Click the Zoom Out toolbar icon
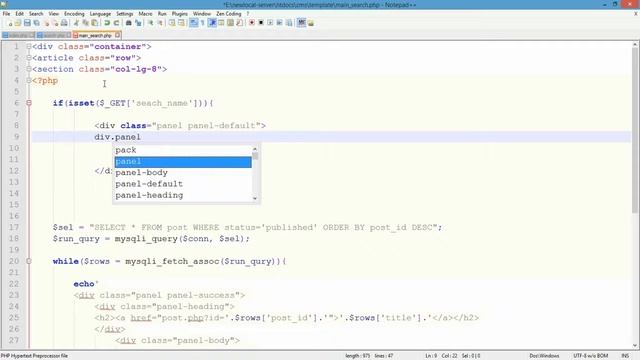The height and width of the screenshot is (360, 640). coord(160,23)
